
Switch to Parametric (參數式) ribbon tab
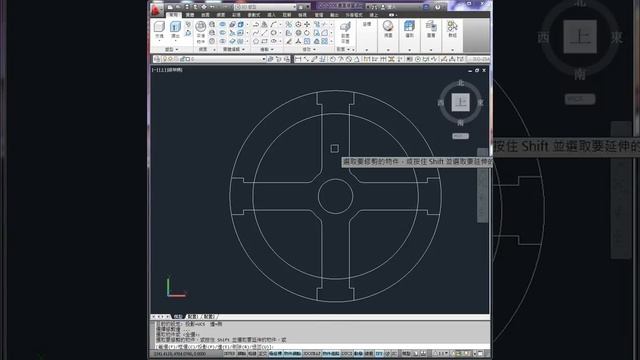pos(253,15)
